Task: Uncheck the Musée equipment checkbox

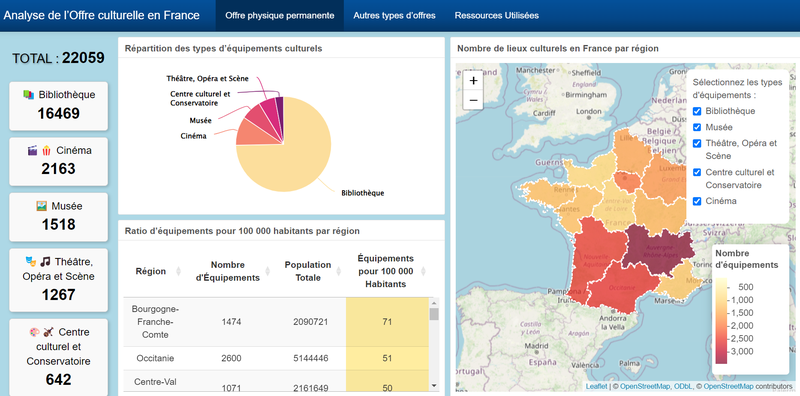Action: pyautogui.click(x=697, y=128)
